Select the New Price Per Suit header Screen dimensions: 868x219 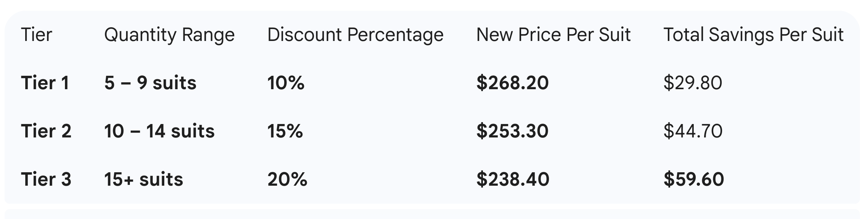[x=553, y=35]
